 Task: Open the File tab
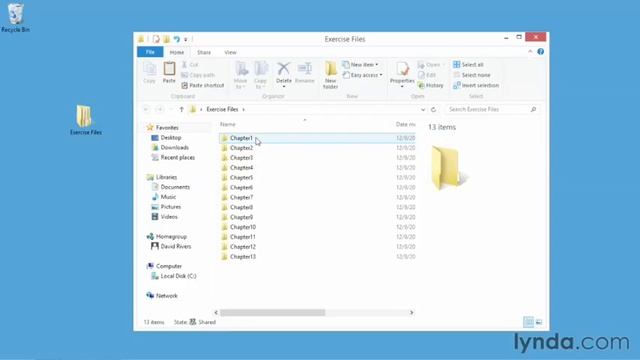click(x=150, y=52)
